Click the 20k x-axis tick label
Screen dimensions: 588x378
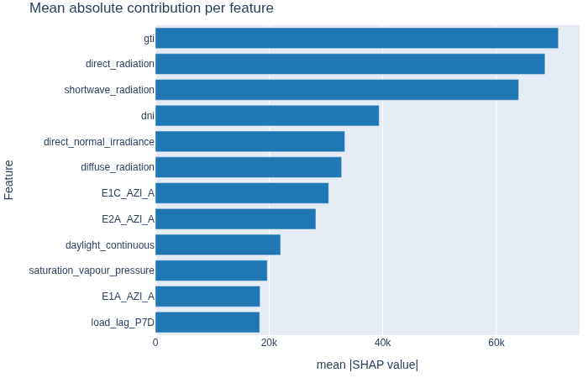tap(270, 343)
